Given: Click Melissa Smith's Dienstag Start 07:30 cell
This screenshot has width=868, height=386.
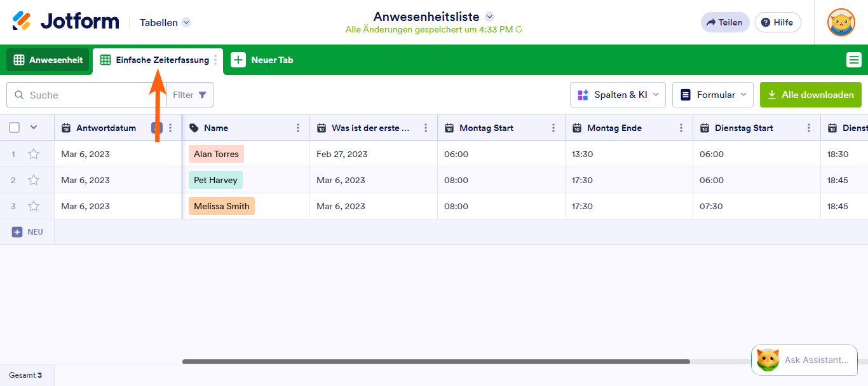Looking at the screenshot, I should 757,206.
